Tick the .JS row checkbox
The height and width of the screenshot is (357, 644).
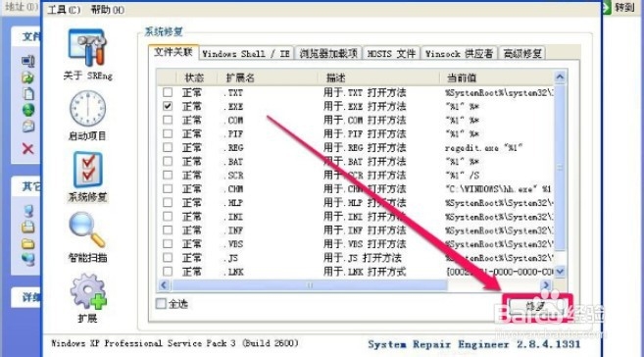168,257
